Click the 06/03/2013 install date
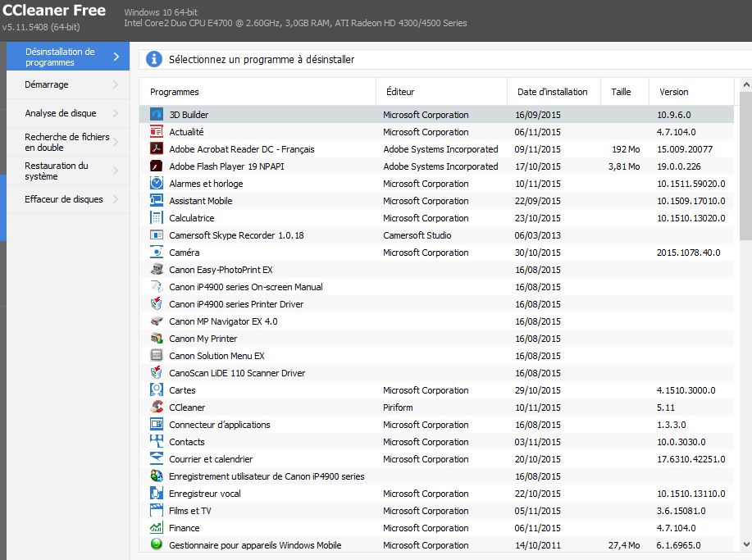Screen dimensions: 752x560 (538, 235)
